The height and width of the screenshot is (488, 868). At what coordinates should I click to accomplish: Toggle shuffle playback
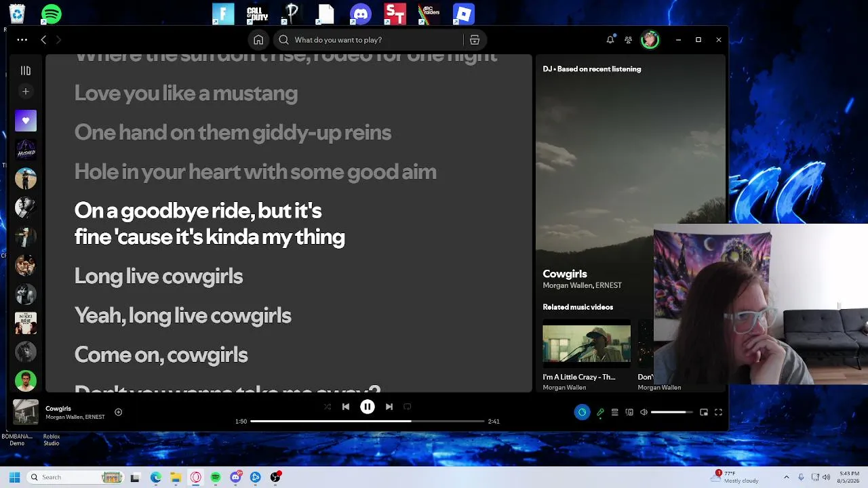point(328,407)
